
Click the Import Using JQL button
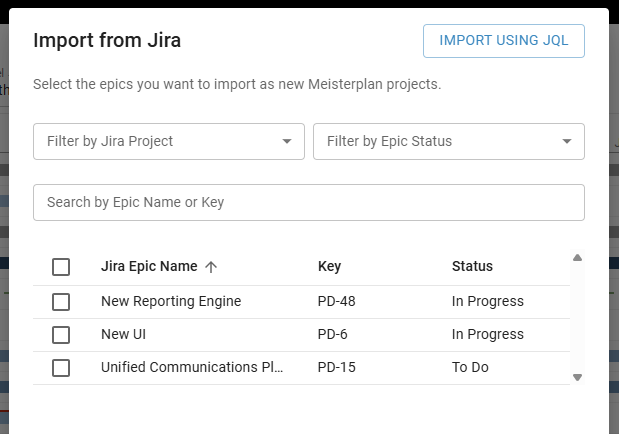coord(504,41)
